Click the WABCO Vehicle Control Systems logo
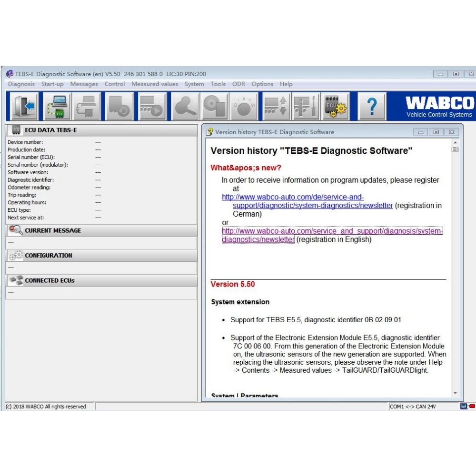The image size is (476, 476). point(439,106)
